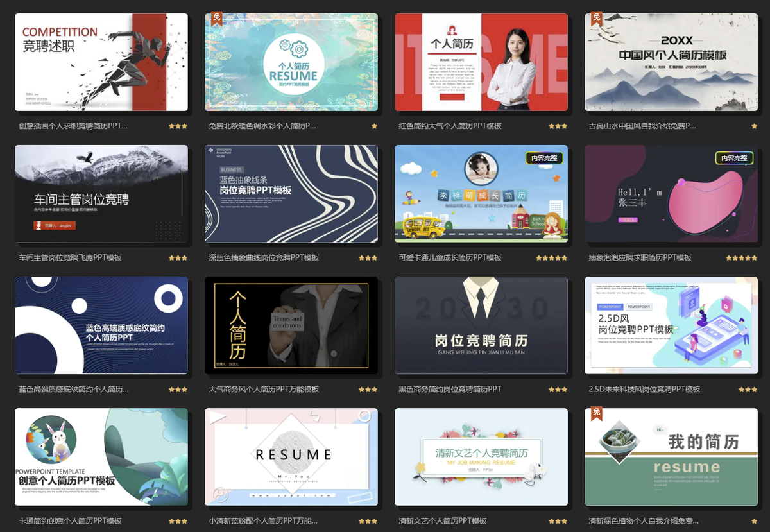
Task: Open the 2.5D风 岗位竞聘PPT模板 thumbnail
Action: pyautogui.click(x=671, y=325)
